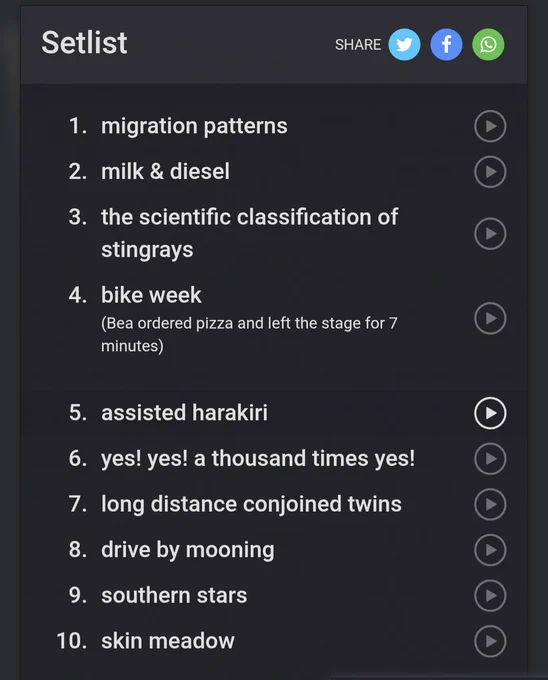Play the migration patterns track

point(490,126)
